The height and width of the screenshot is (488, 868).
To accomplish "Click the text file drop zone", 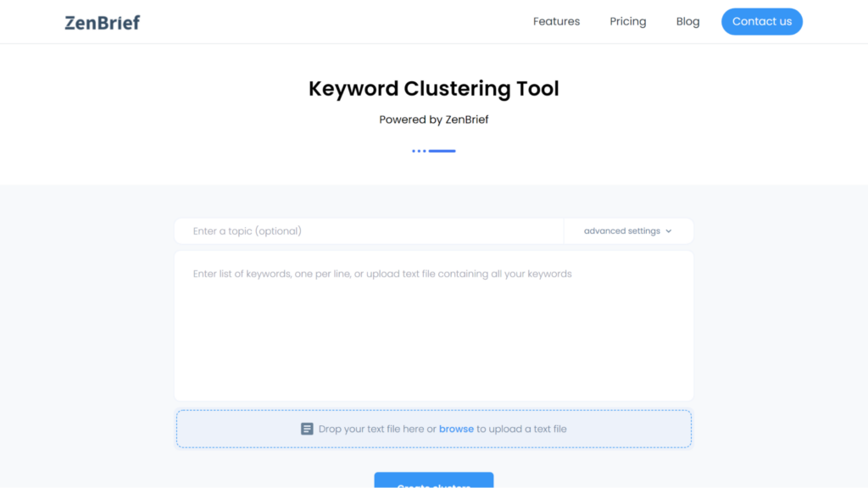I will pos(434,429).
